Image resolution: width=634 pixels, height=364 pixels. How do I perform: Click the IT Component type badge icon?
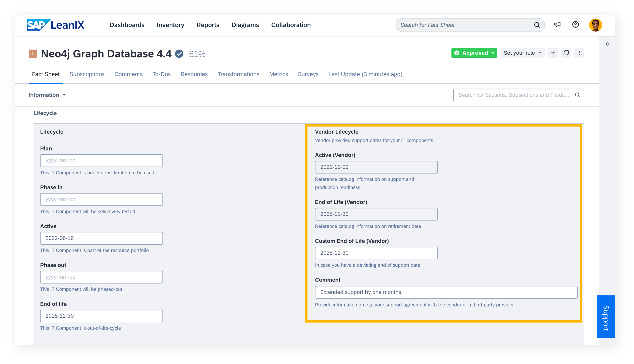33,54
